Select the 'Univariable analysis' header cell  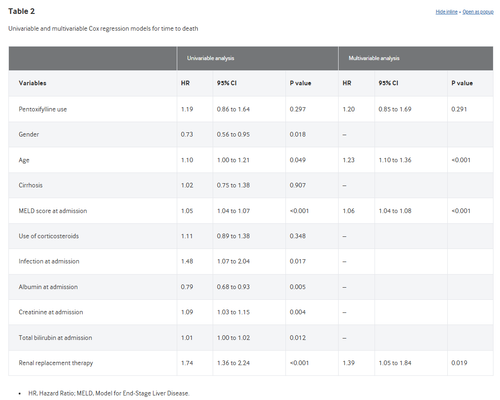(257, 58)
